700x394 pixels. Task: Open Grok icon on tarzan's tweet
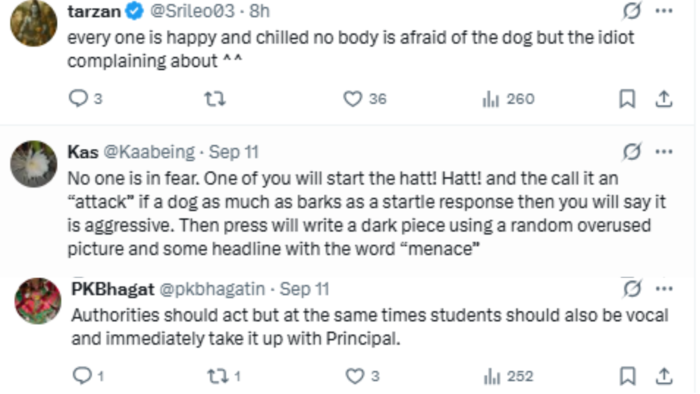tap(632, 11)
